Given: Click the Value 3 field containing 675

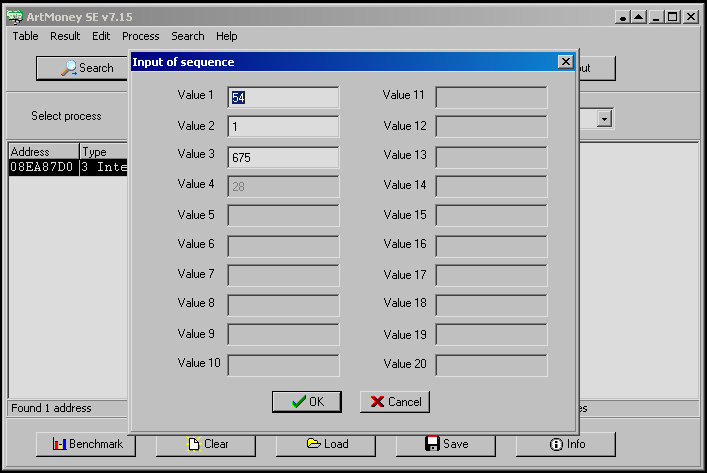Looking at the screenshot, I should pyautogui.click(x=283, y=157).
